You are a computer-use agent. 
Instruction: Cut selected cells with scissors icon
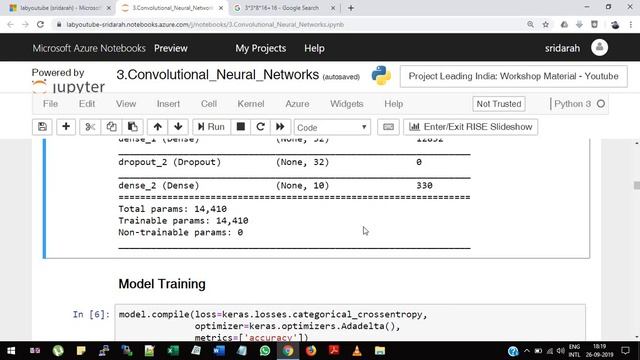pyautogui.click(x=90, y=127)
